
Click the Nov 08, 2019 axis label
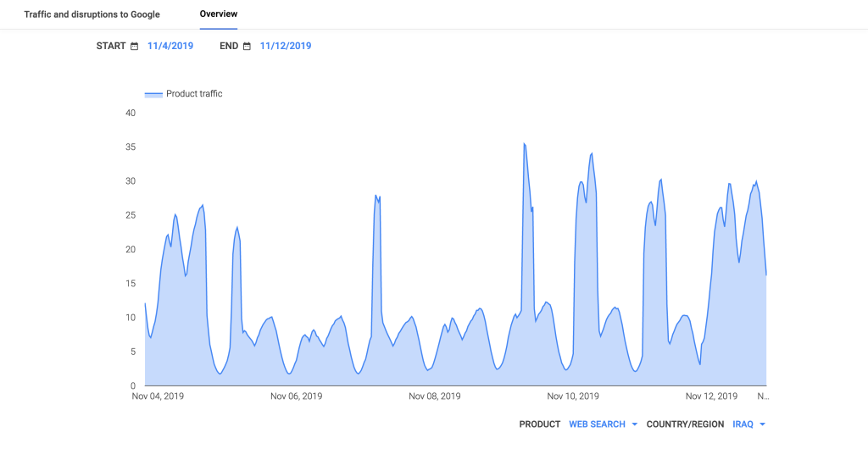point(435,396)
